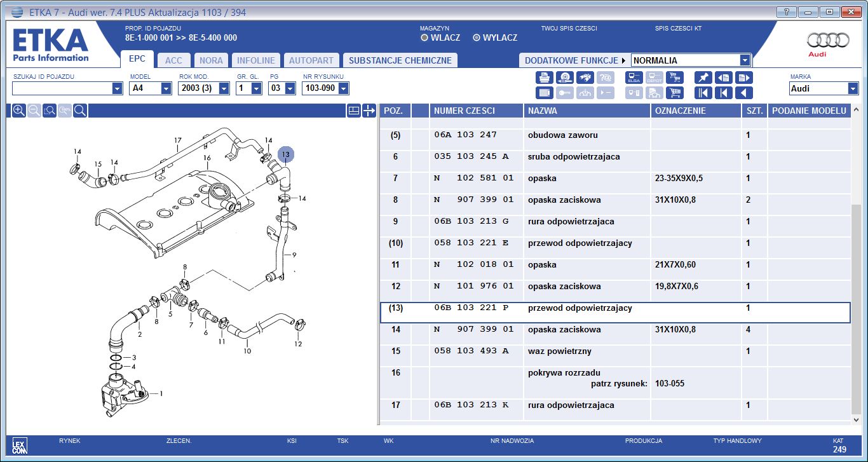Screen dimensions: 868x462
Task: Click SPIS CZESCI KT header link
Action: (678, 29)
